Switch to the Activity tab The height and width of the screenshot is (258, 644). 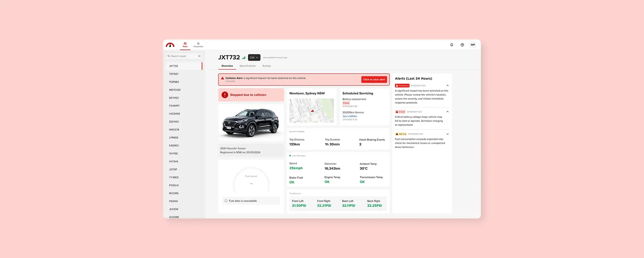pyautogui.click(x=267, y=66)
